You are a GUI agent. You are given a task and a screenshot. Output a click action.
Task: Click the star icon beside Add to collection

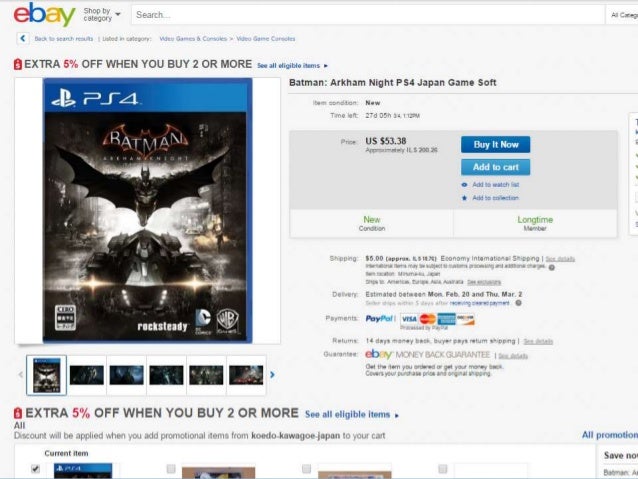(464, 198)
